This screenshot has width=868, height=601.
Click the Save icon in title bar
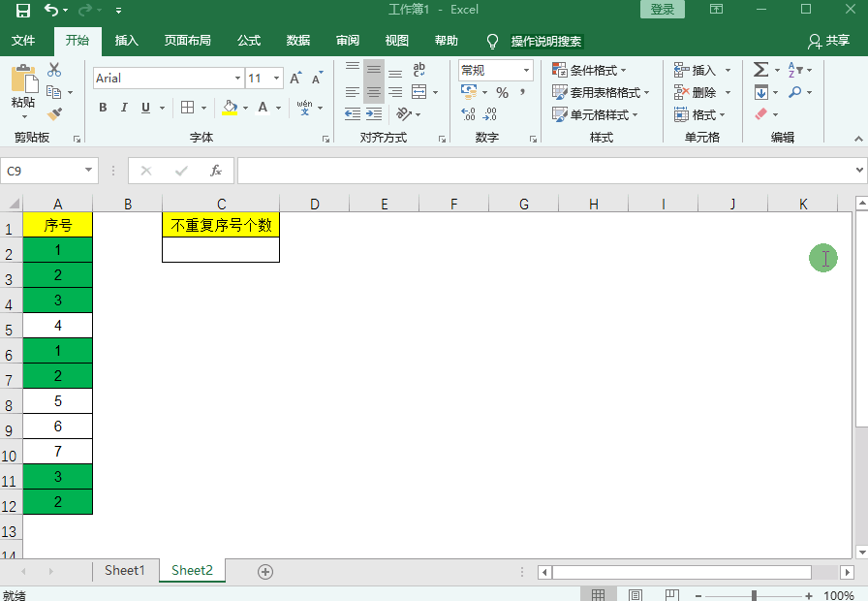pos(23,10)
